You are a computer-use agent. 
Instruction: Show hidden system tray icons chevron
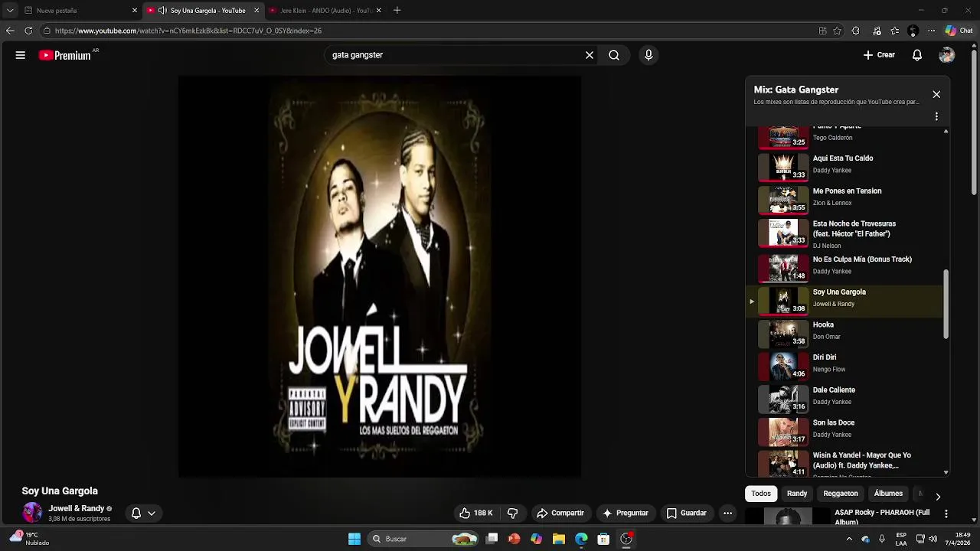(849, 539)
